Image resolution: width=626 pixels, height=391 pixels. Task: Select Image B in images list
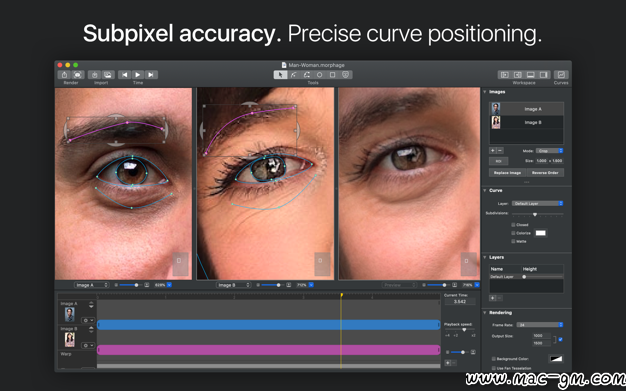(x=527, y=122)
